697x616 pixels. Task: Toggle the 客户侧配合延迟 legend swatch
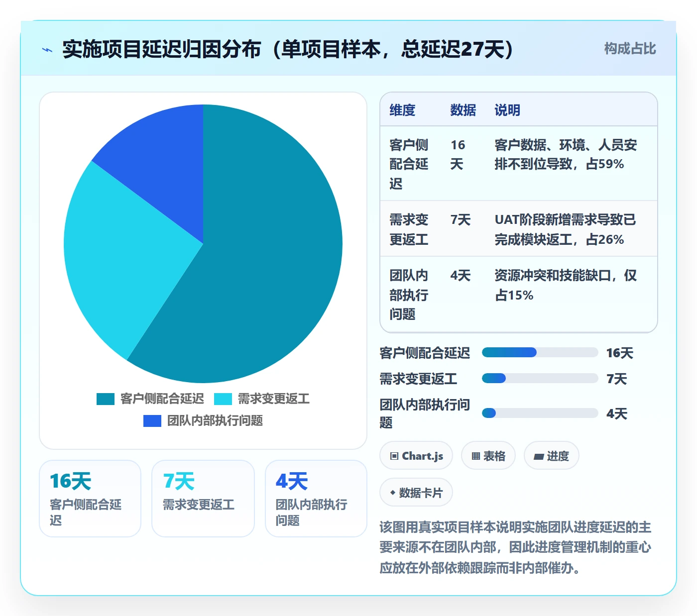[x=106, y=399]
